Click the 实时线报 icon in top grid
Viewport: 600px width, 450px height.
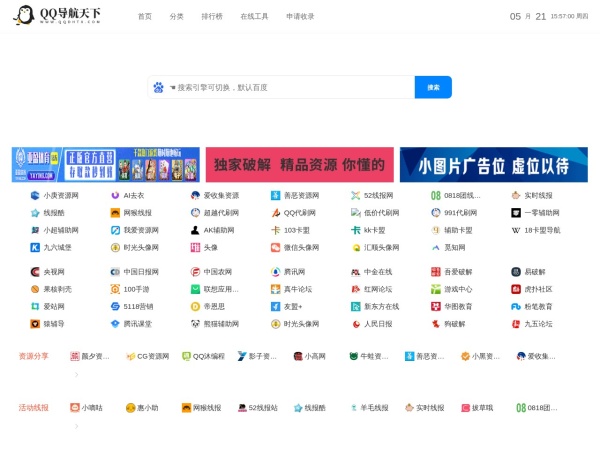(516, 196)
